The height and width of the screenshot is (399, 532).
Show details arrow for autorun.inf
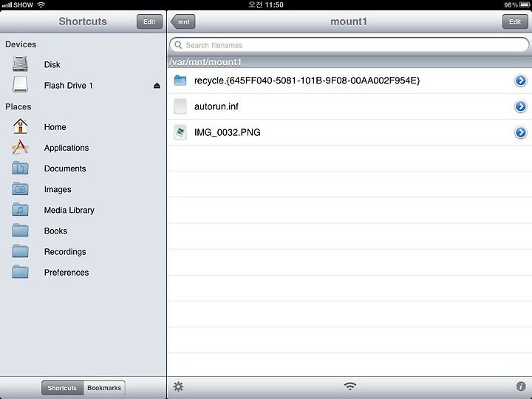520,106
